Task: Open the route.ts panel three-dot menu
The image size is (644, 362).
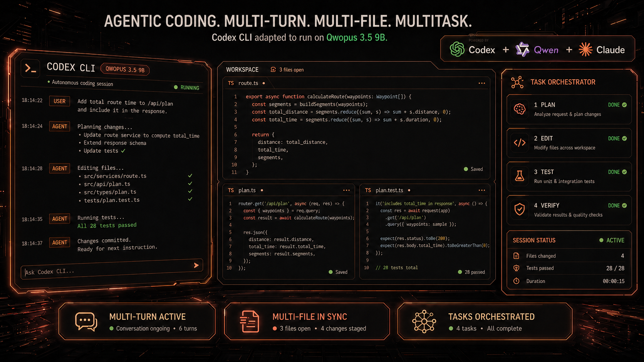Action: (482, 83)
